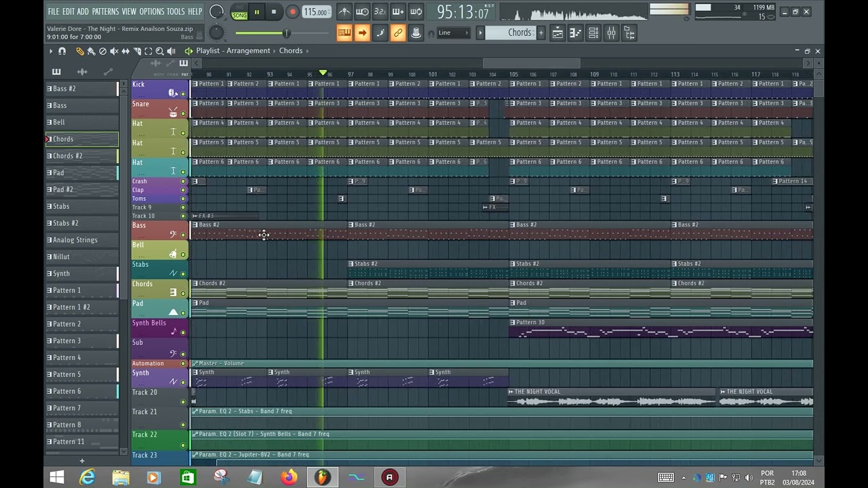Choose the Select marquee tool
Image resolution: width=868 pixels, height=488 pixels.
tap(149, 51)
